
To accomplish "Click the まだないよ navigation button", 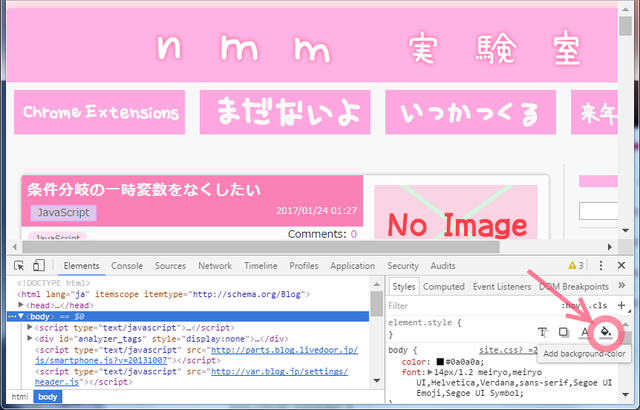I will click(x=285, y=112).
